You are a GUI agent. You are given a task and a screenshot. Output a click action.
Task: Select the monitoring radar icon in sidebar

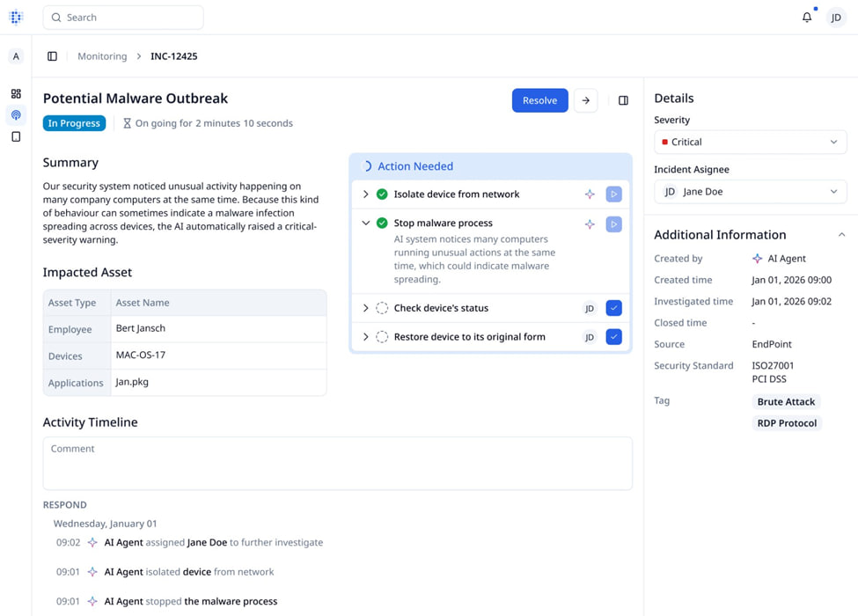coord(16,115)
